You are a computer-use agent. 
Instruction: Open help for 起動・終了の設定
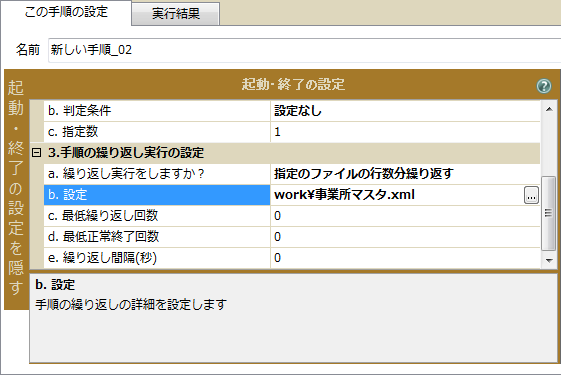[x=544, y=86]
